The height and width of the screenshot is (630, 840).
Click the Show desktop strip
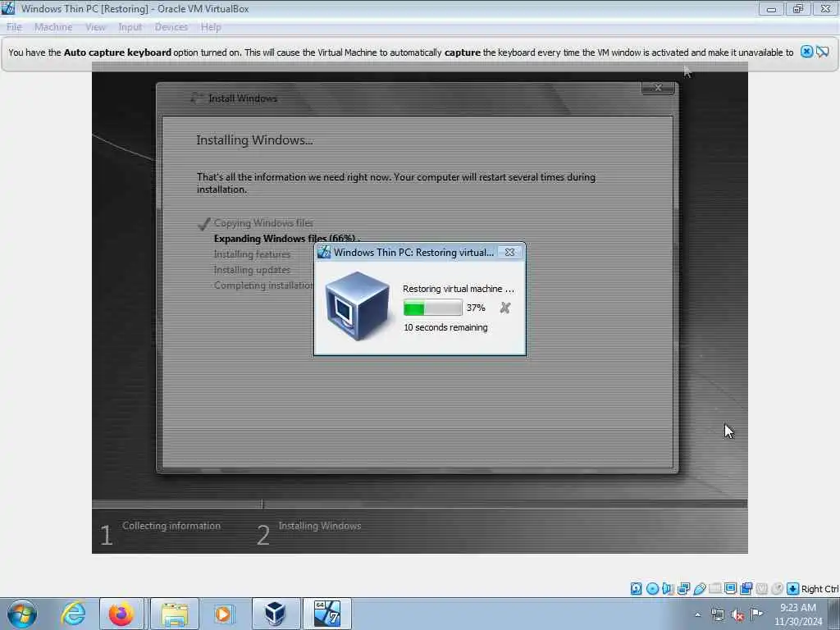(x=834, y=614)
